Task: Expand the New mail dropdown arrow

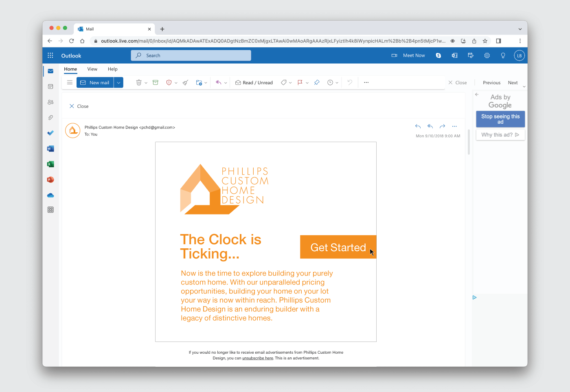Action: click(118, 83)
